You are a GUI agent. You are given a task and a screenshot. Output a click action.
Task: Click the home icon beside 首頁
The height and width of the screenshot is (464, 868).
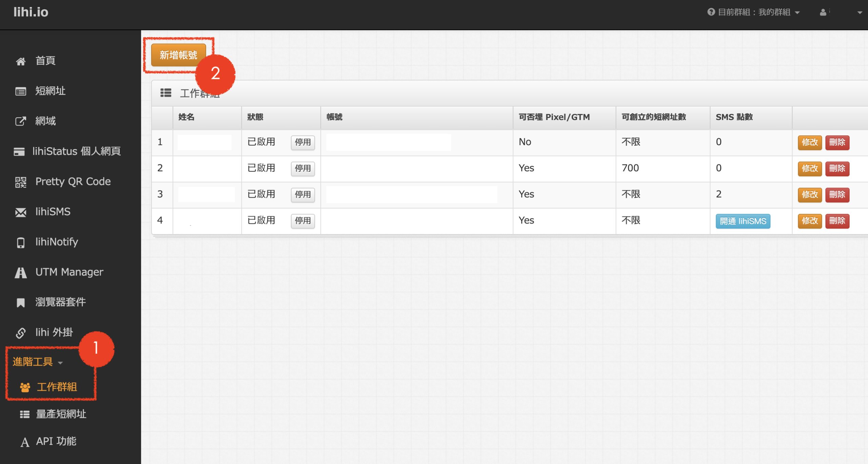(x=21, y=61)
